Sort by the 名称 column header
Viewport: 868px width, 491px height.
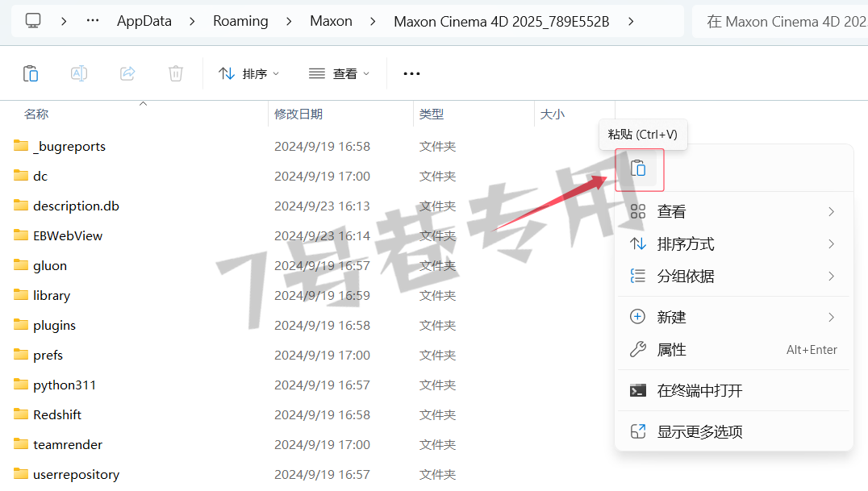coord(36,114)
